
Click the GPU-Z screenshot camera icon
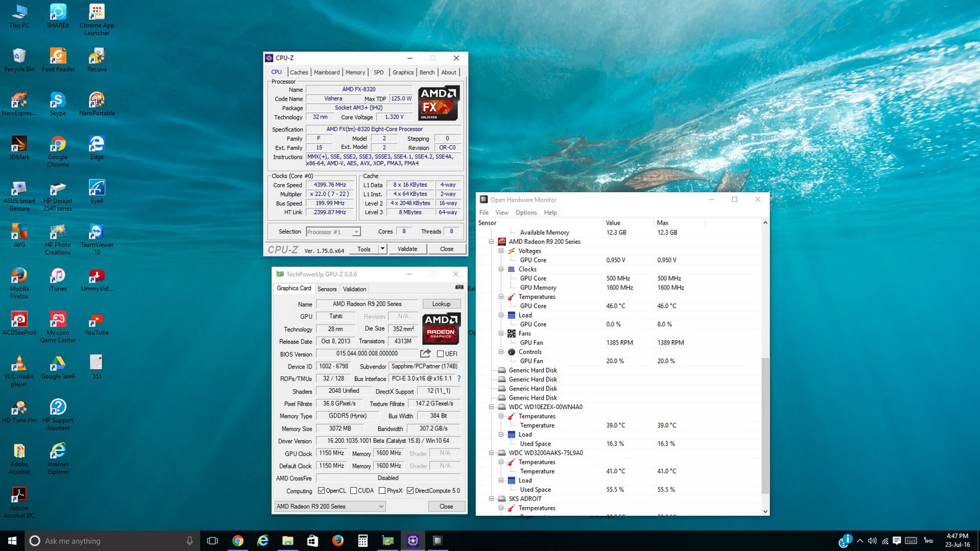[x=459, y=287]
